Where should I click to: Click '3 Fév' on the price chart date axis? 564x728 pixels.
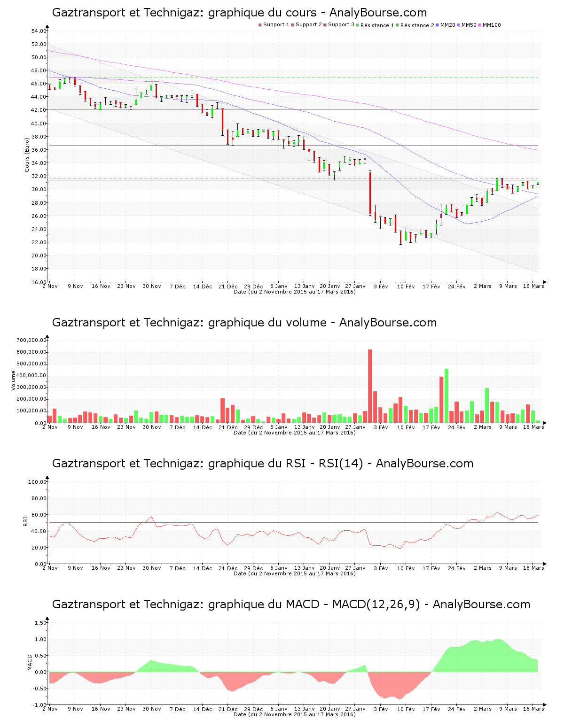click(x=381, y=286)
